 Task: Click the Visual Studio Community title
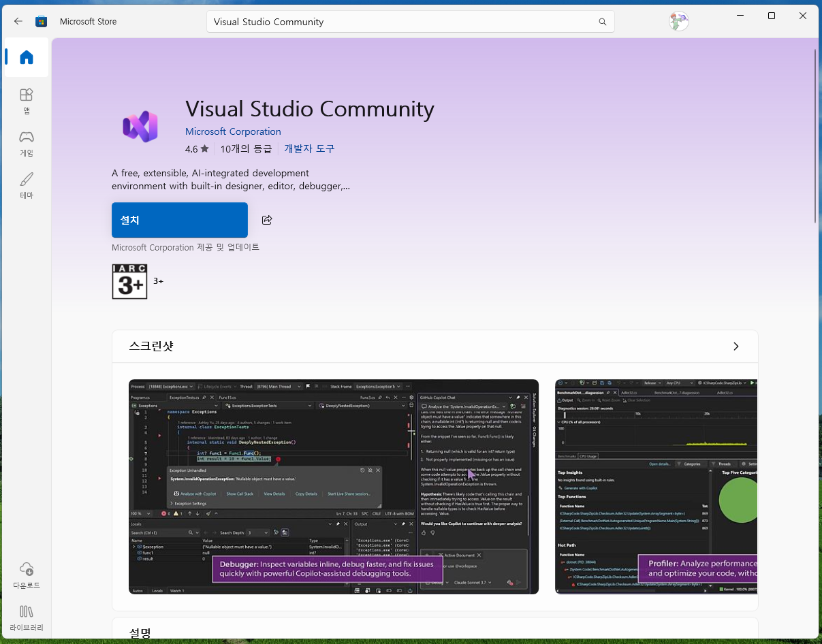pyautogui.click(x=310, y=109)
